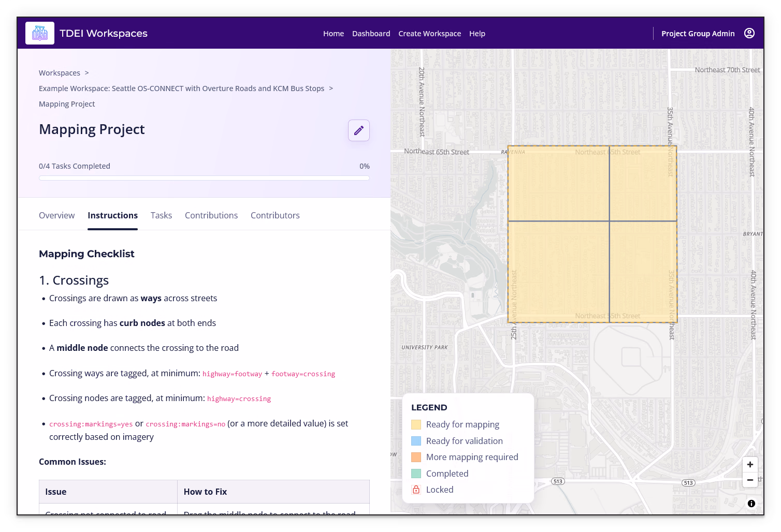781x532 pixels.
Task: Click the 'highway=crossing' tag text
Action: click(x=239, y=399)
